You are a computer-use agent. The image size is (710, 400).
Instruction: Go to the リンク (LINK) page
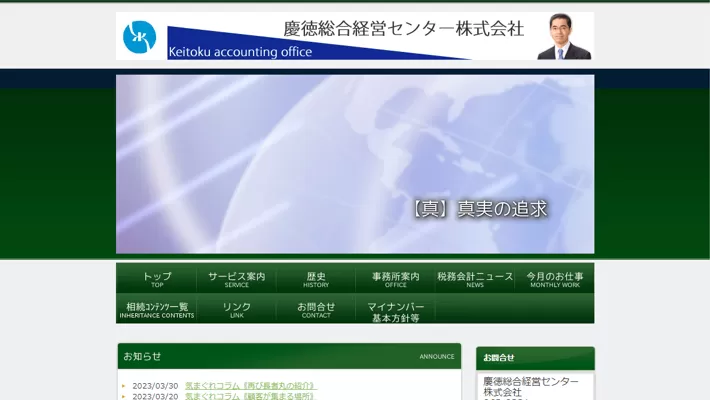click(x=236, y=309)
